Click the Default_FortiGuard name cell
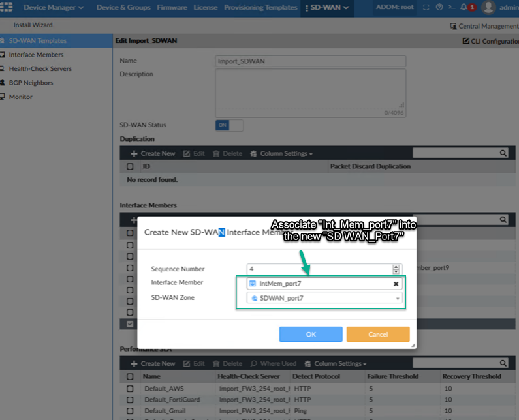 [172, 400]
